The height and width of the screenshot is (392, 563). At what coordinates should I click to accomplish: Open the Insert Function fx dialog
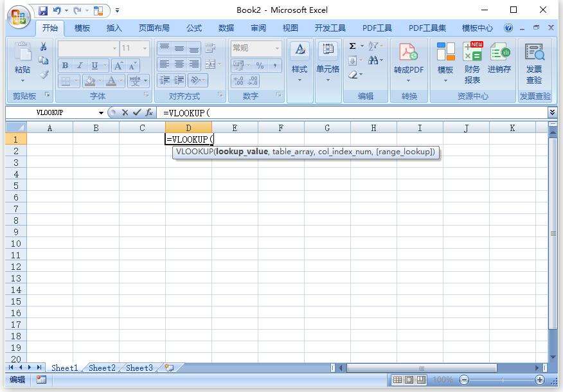click(149, 112)
